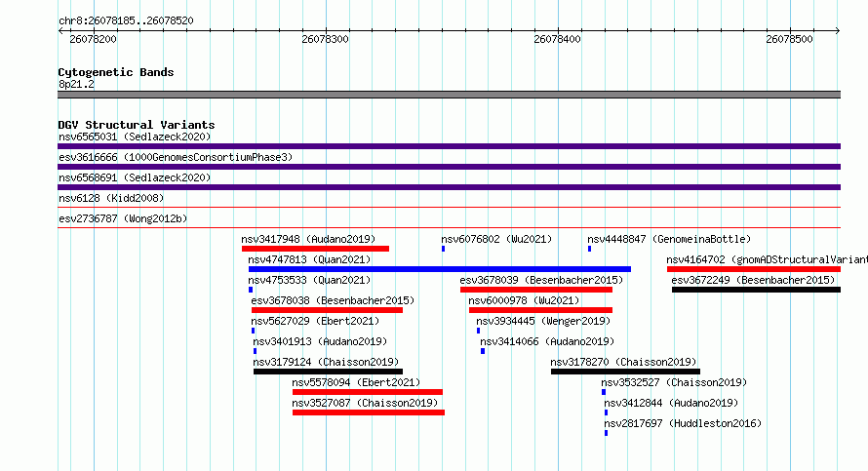Image resolution: width=868 pixels, height=471 pixels.
Task: Select esv3672249 (Besenbacher2015) label
Action: click(754, 280)
